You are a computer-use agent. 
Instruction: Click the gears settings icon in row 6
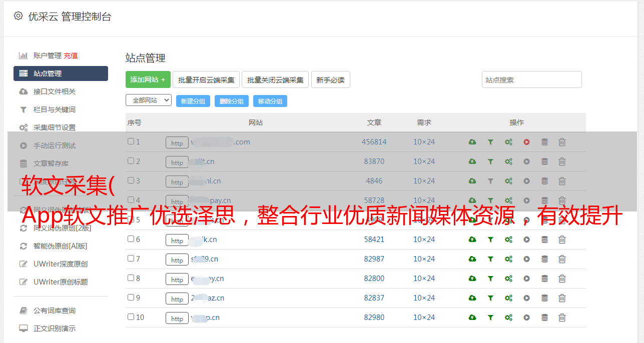[x=508, y=239]
